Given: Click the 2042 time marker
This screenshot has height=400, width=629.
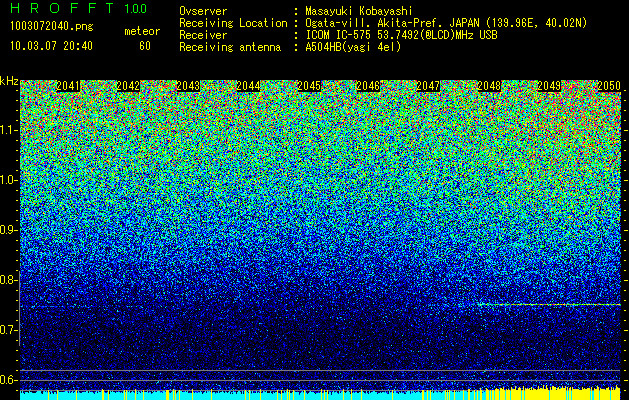Looking at the screenshot, I should tap(128, 86).
